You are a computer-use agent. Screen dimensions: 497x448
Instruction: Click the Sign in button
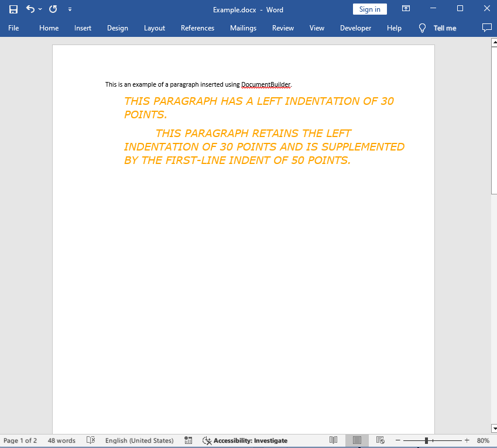tap(369, 9)
